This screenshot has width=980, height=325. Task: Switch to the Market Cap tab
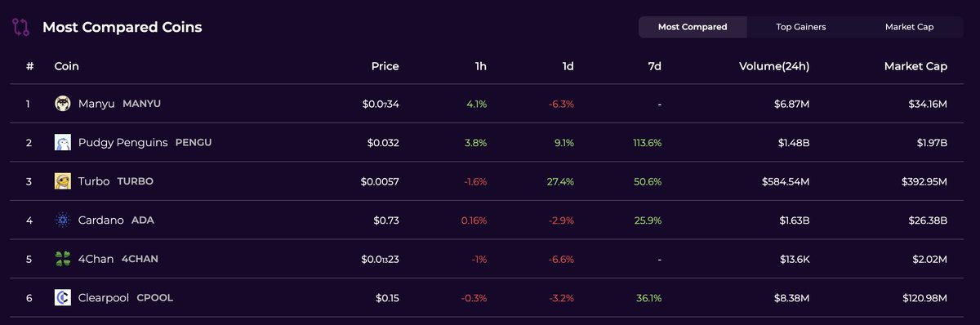click(x=909, y=27)
